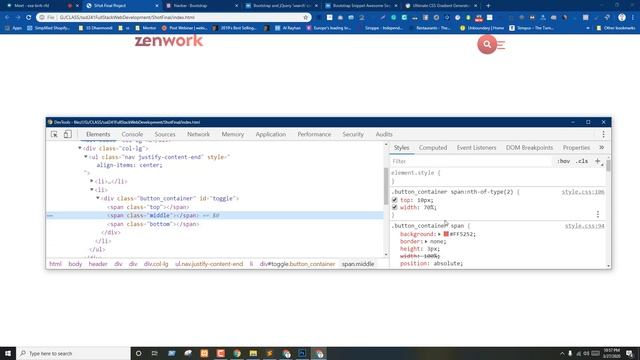Image resolution: width=640 pixels, height=360 pixels.
Task: Collapse the ul nav justify-content-end node
Action: [x=86, y=157]
